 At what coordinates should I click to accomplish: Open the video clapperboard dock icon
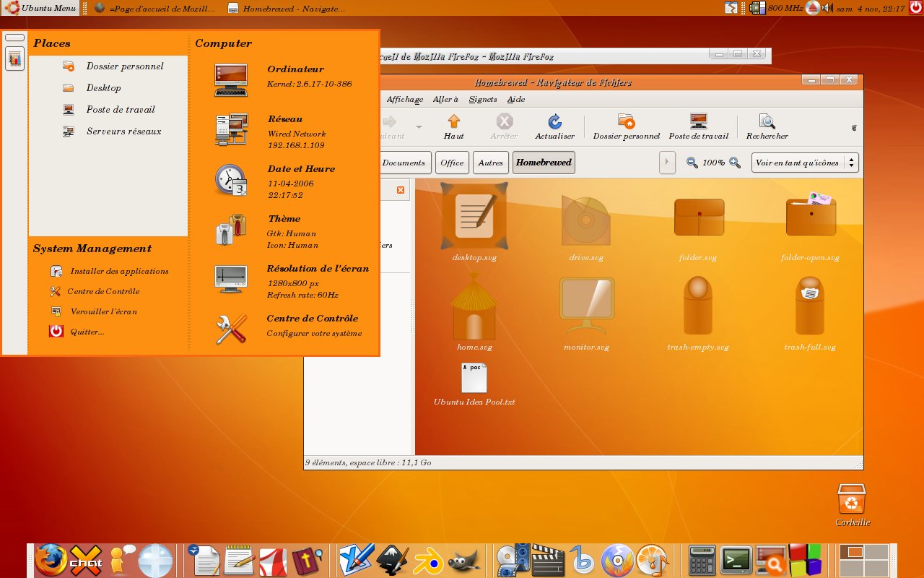[x=549, y=561]
